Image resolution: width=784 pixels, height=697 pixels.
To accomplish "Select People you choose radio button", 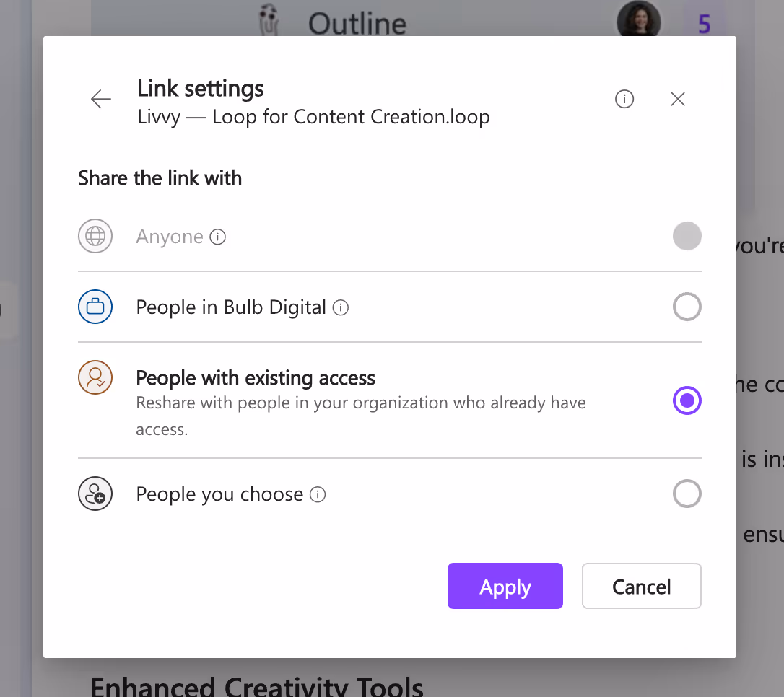I will [x=687, y=494].
